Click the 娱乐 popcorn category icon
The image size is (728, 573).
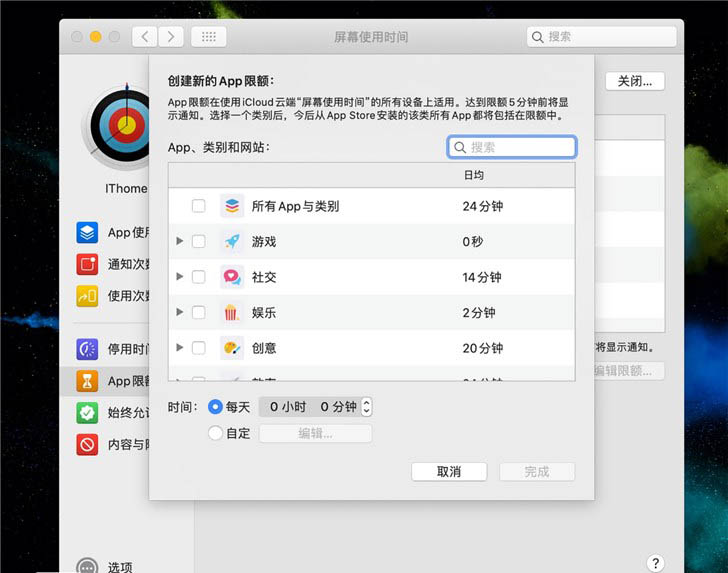tap(231, 313)
